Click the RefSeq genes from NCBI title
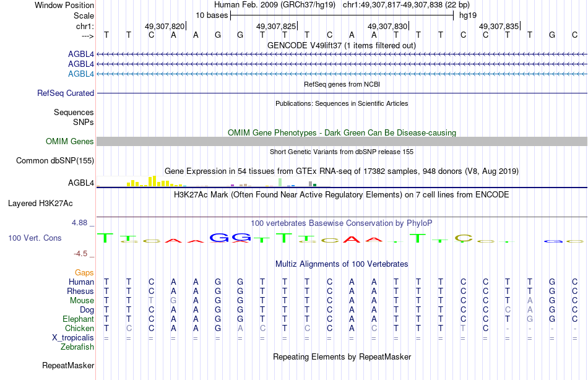Screen dimensions: 588x380 342,84
